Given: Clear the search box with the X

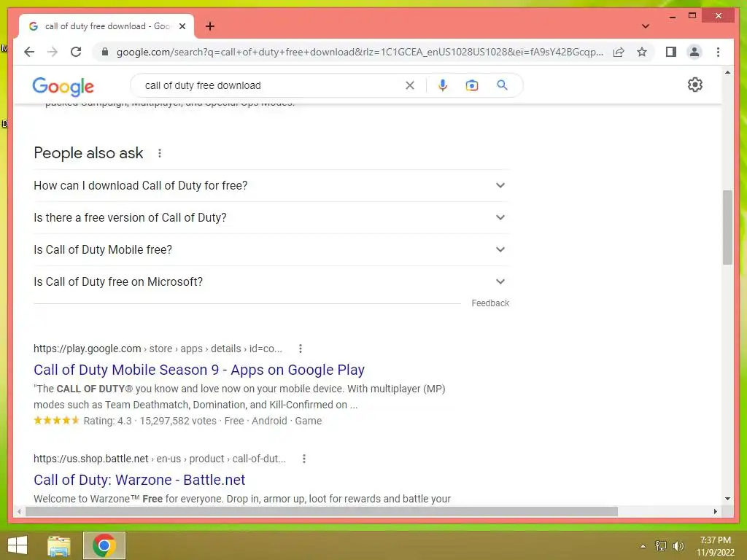Looking at the screenshot, I should 410,85.
